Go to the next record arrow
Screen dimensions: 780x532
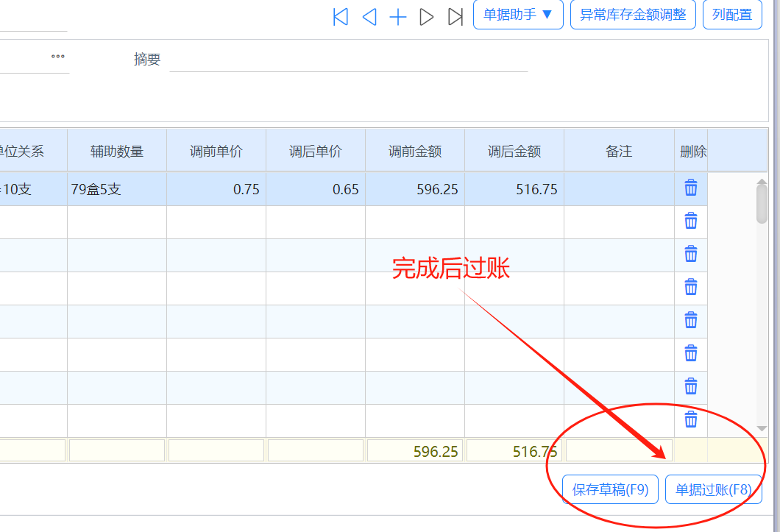coord(427,17)
